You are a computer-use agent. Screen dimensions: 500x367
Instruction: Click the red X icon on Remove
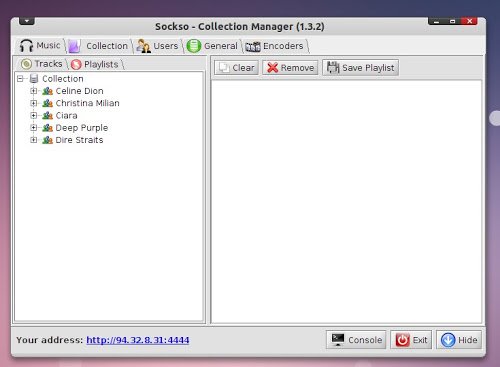273,68
